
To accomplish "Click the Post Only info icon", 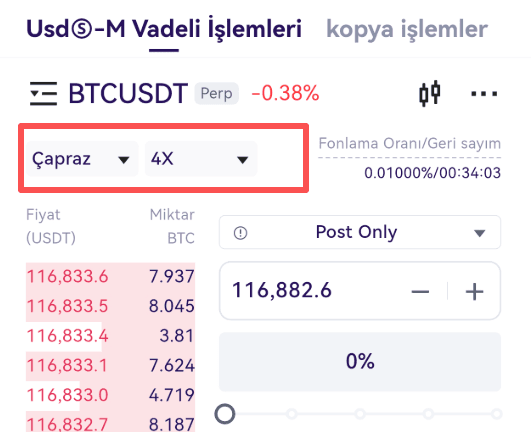I will click(x=240, y=233).
